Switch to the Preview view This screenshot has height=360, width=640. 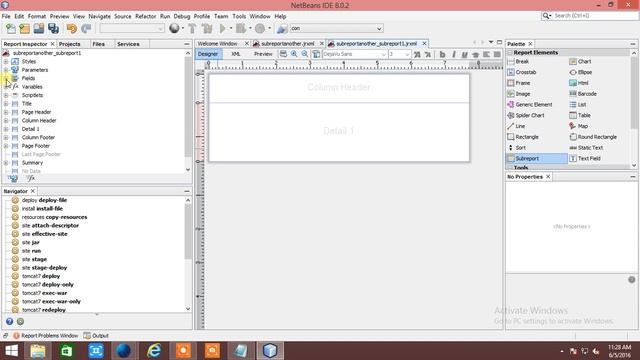click(263, 54)
